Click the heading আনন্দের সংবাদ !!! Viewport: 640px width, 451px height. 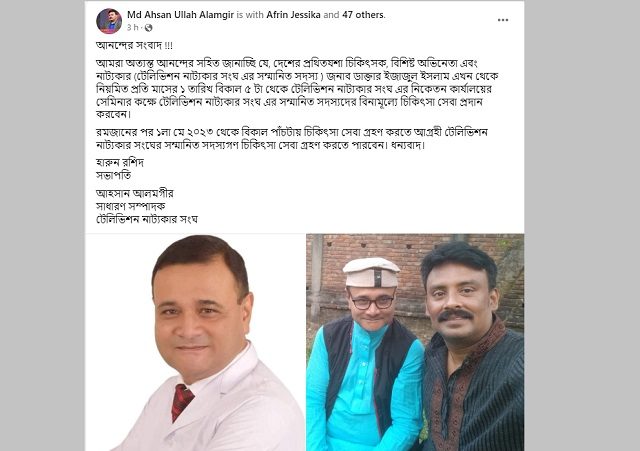click(x=134, y=45)
